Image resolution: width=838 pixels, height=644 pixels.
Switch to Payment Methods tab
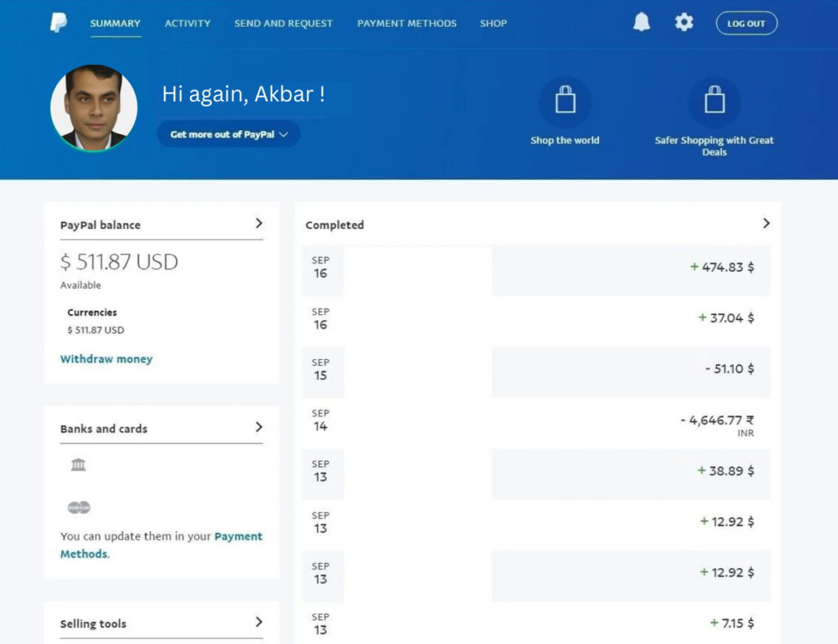[x=407, y=24]
